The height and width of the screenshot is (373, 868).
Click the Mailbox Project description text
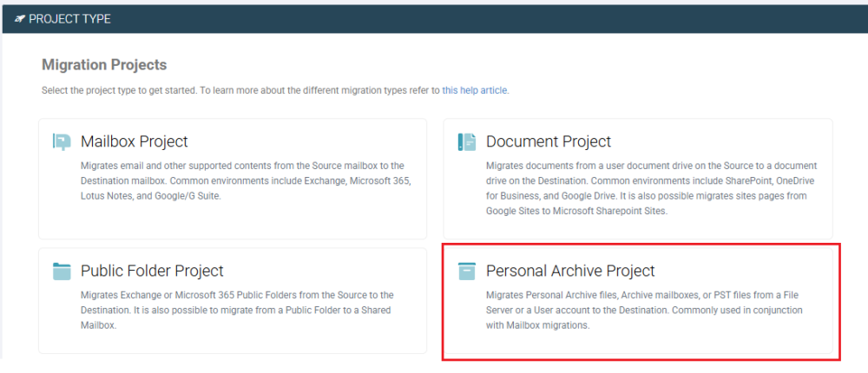coord(232,180)
